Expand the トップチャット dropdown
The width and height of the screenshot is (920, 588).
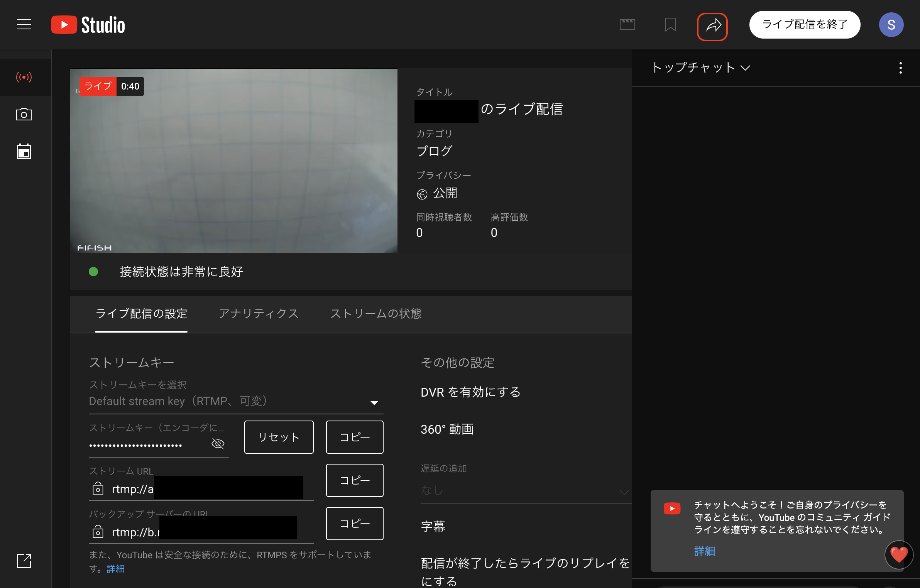pos(700,68)
